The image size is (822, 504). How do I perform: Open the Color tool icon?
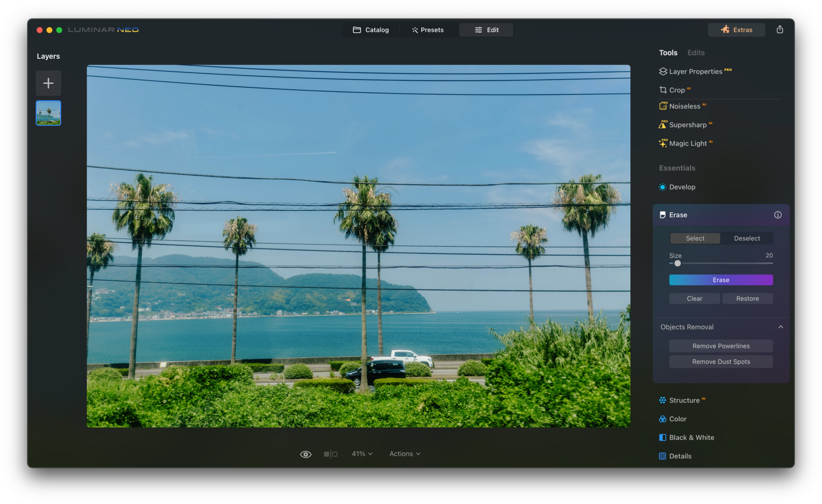click(x=662, y=419)
